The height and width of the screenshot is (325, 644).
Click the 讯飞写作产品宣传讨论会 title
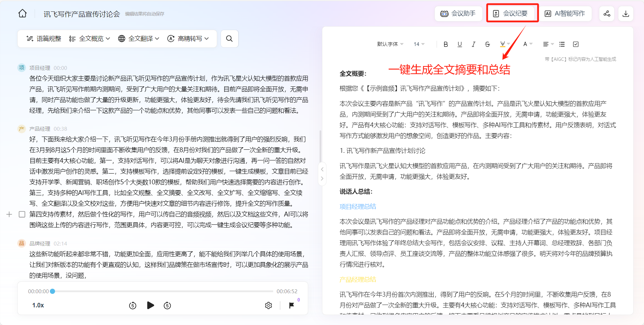[82, 14]
